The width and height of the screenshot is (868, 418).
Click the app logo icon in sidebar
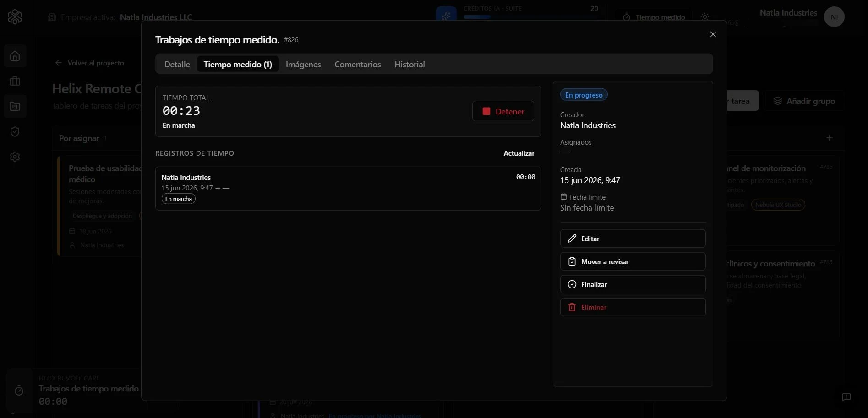[x=15, y=17]
